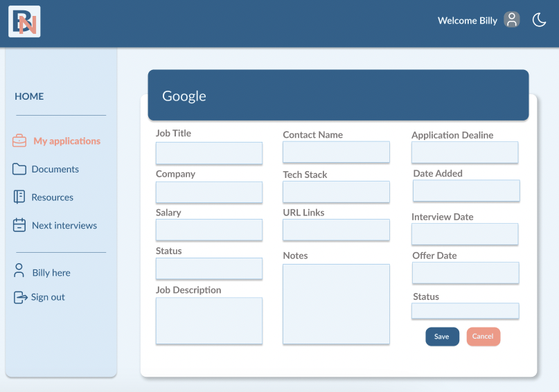Screen dimensions: 559x392
Task: Click into the Job Description text area
Action: pos(209,321)
